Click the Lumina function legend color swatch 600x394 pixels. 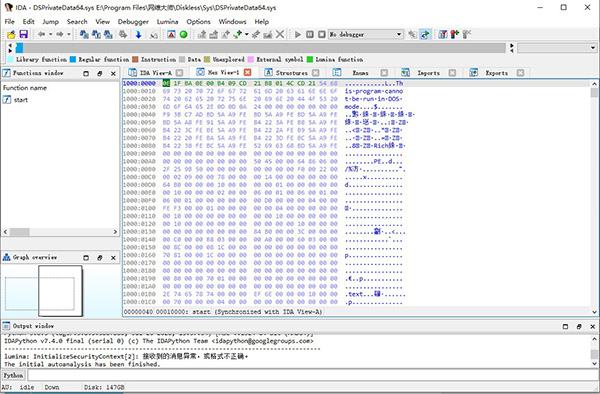[x=310, y=59]
